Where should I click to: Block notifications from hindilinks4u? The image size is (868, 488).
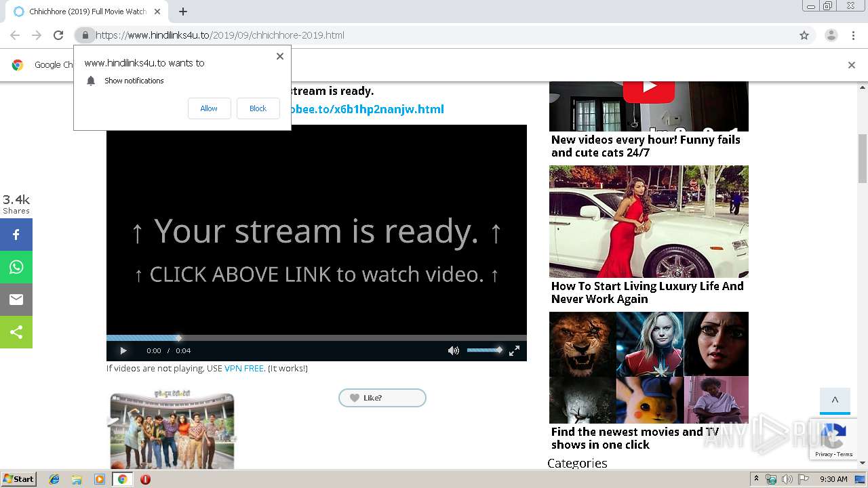pos(258,108)
